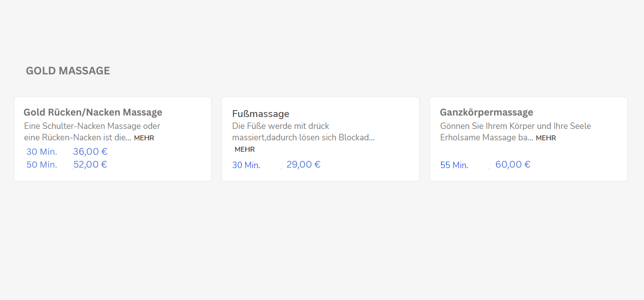Screen dimensions: 644x300
Task: Click the 60,00 € price
Action: click(513, 165)
